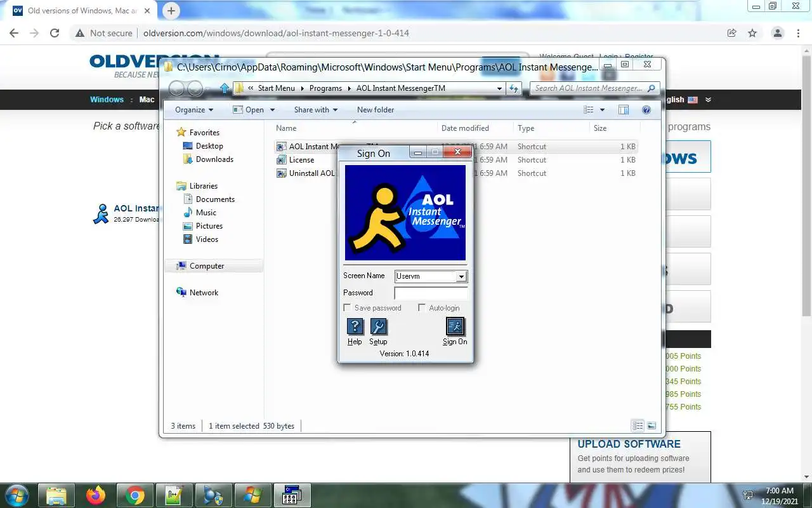
Task: Select Network in navigation pane
Action: click(x=204, y=293)
